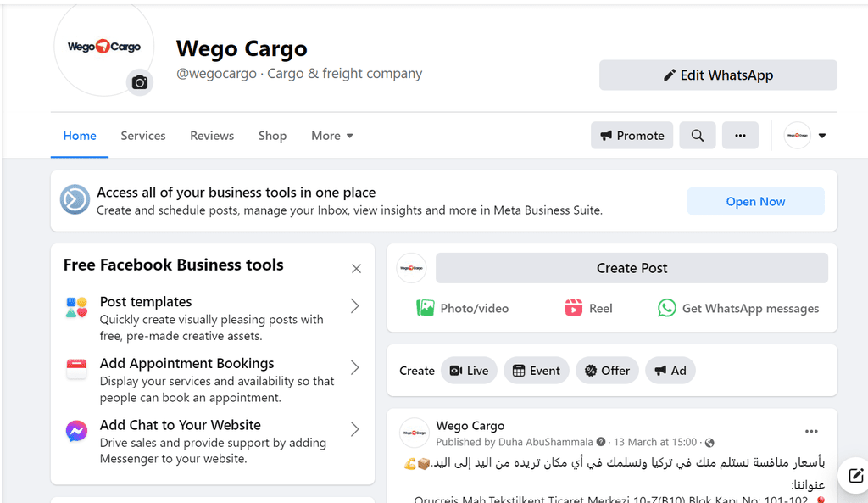Open the page profile switcher arrow
The image size is (868, 503).
click(x=822, y=136)
